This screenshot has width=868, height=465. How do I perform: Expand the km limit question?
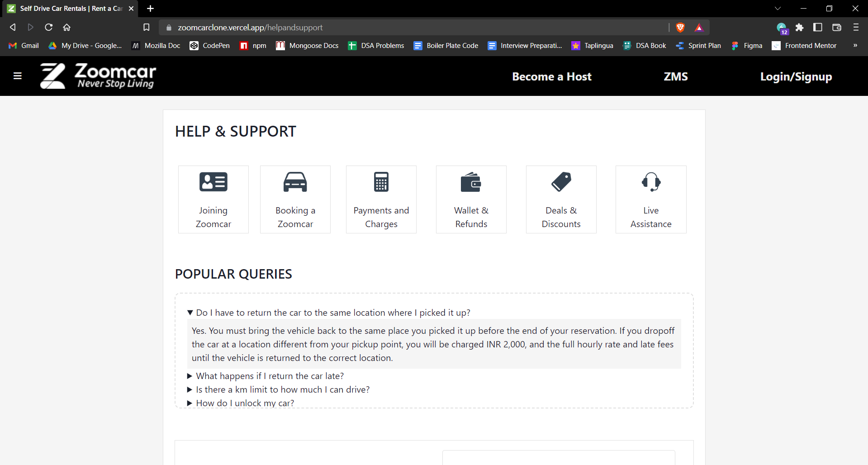point(279,389)
